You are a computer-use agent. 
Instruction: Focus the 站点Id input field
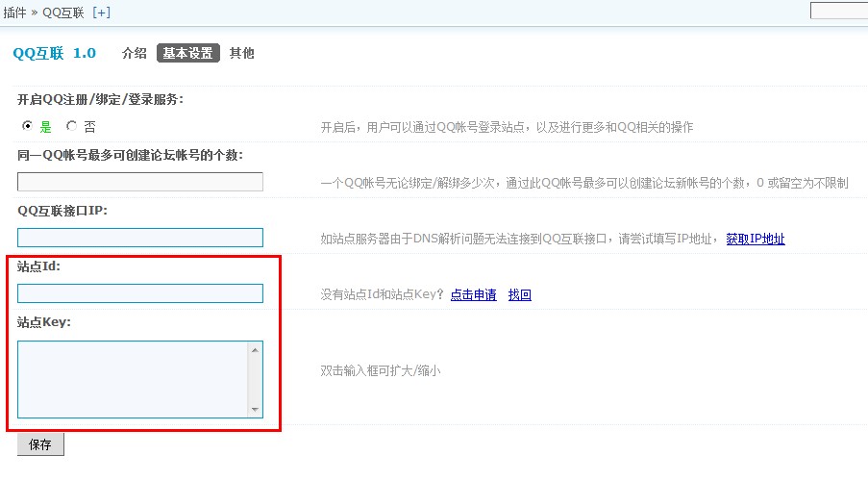pyautogui.click(x=140, y=293)
